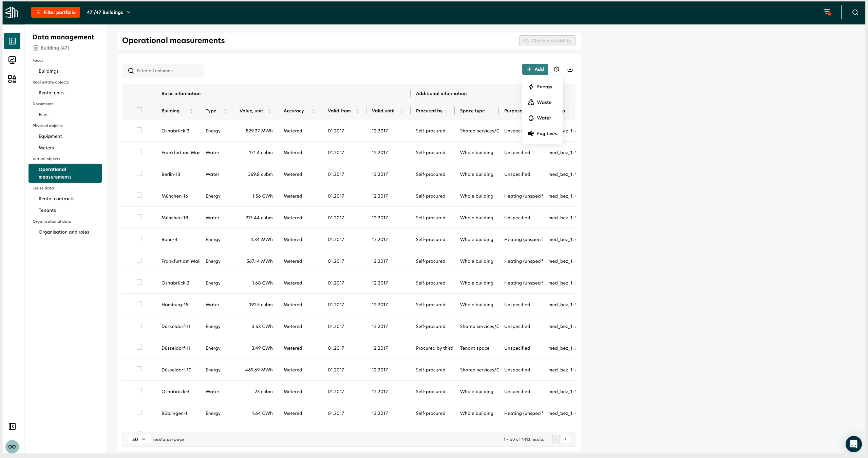Click the Add button
868x458 pixels.
point(535,69)
